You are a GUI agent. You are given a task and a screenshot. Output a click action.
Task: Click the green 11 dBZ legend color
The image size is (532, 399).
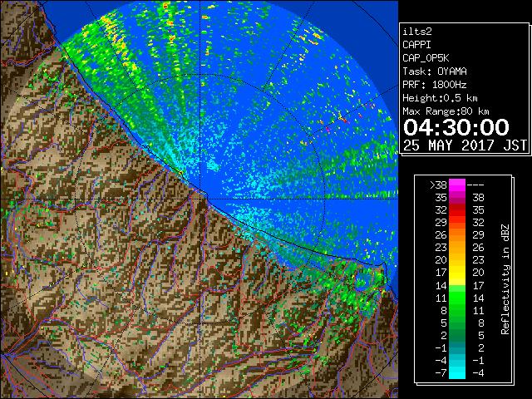[x=457, y=298]
